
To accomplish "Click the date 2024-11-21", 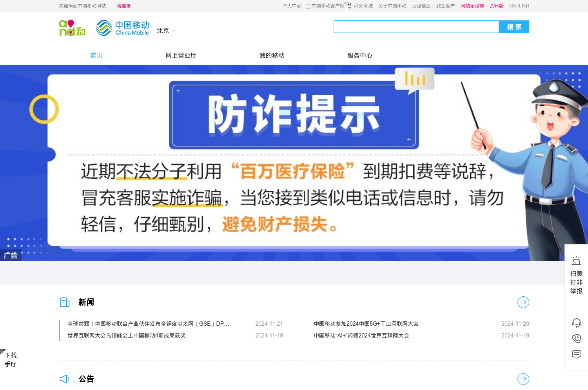I will click(269, 324).
